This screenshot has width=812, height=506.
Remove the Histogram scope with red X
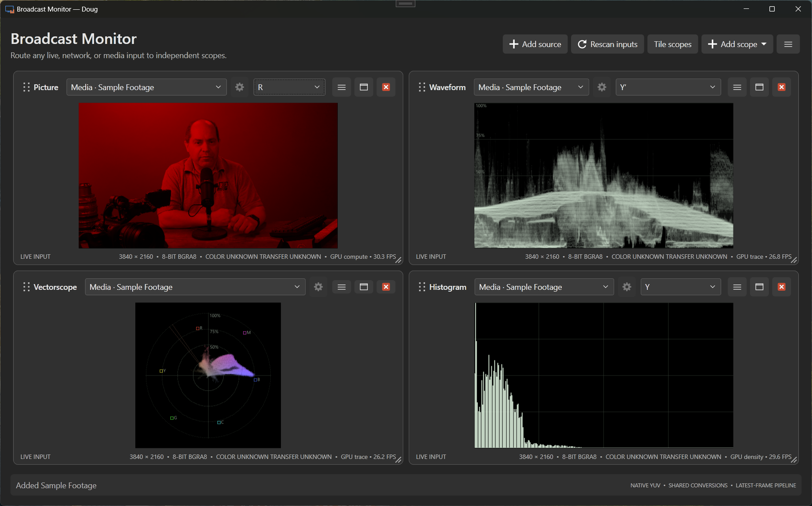click(x=781, y=287)
